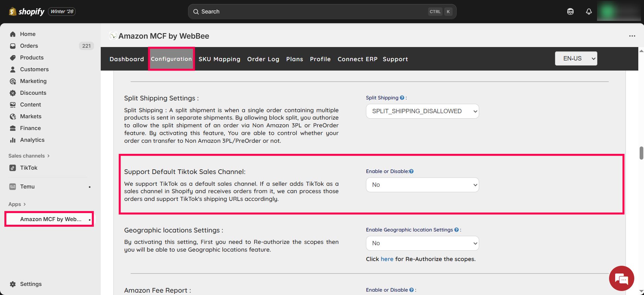Open the Order Log tab
This screenshot has width=644, height=295.
263,59
